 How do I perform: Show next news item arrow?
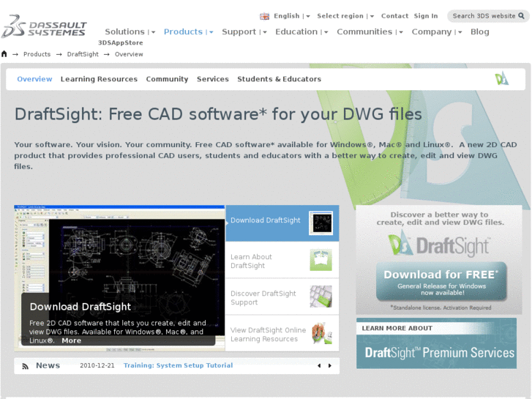point(330,366)
